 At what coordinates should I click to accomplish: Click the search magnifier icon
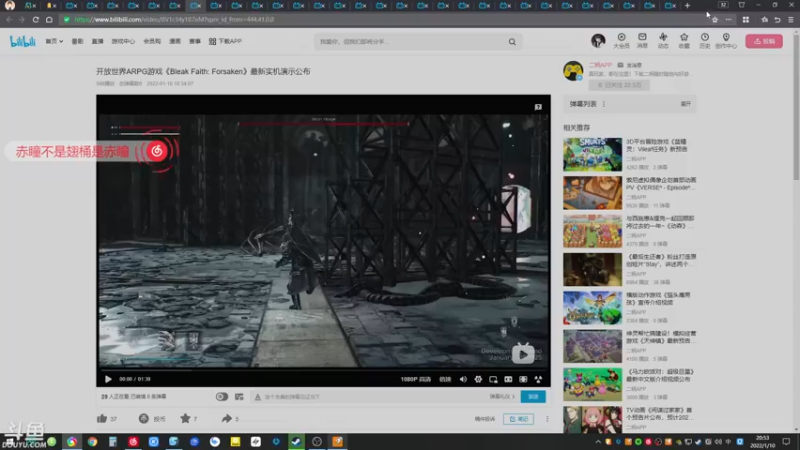(x=512, y=42)
